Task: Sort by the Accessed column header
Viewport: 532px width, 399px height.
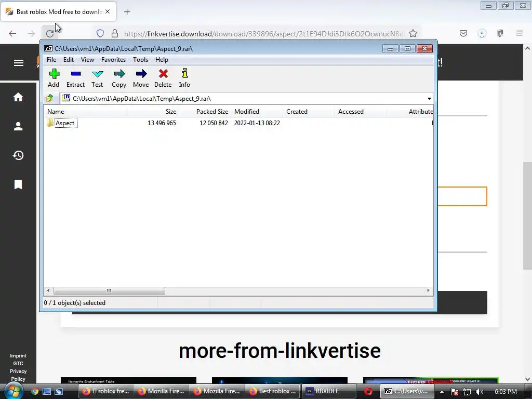Action: point(361,112)
